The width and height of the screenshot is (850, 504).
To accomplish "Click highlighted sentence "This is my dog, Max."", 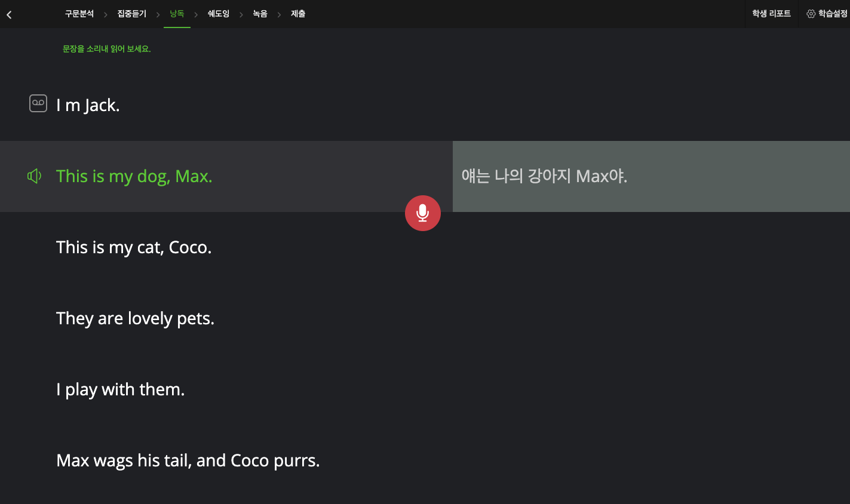I will coord(134,176).
